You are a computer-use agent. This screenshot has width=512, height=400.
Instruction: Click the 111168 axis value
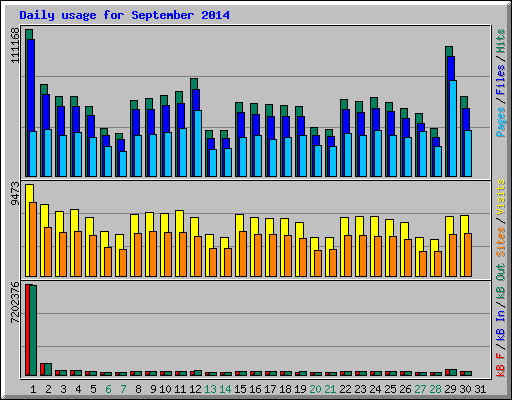point(15,45)
